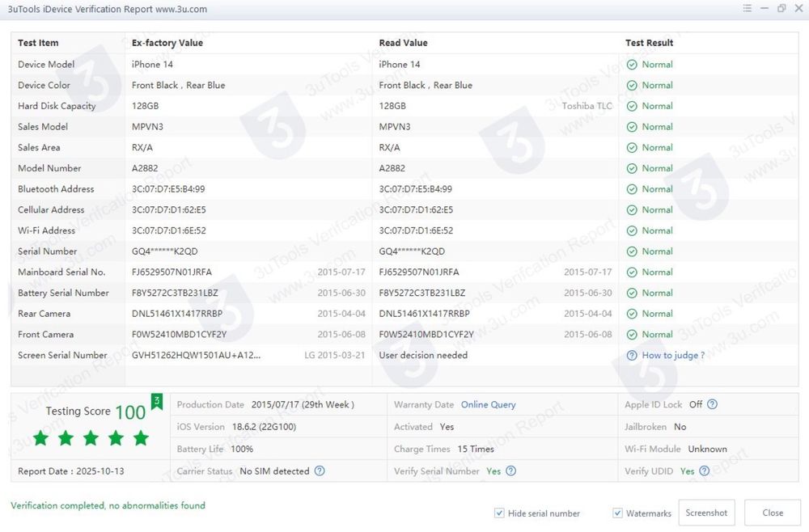Click Normal check icon in Hard Disk Capacity row
Image resolution: width=809 pixels, height=532 pixels.
632,106
